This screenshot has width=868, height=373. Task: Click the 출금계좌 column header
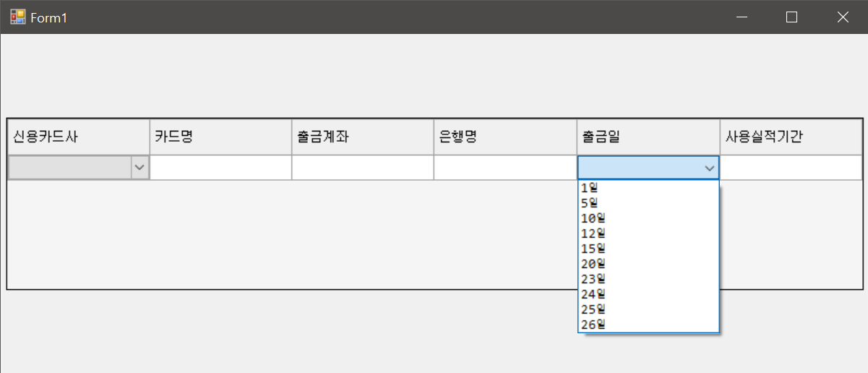tap(363, 137)
